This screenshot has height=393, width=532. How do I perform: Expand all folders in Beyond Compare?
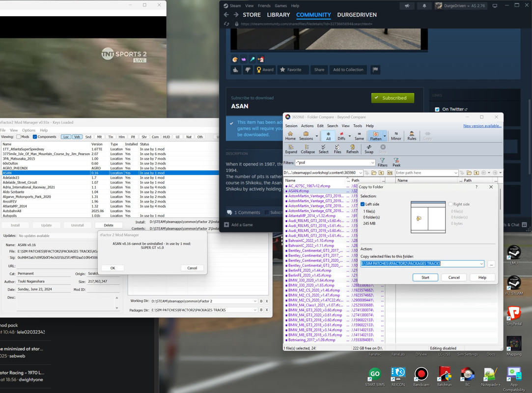[291, 149]
